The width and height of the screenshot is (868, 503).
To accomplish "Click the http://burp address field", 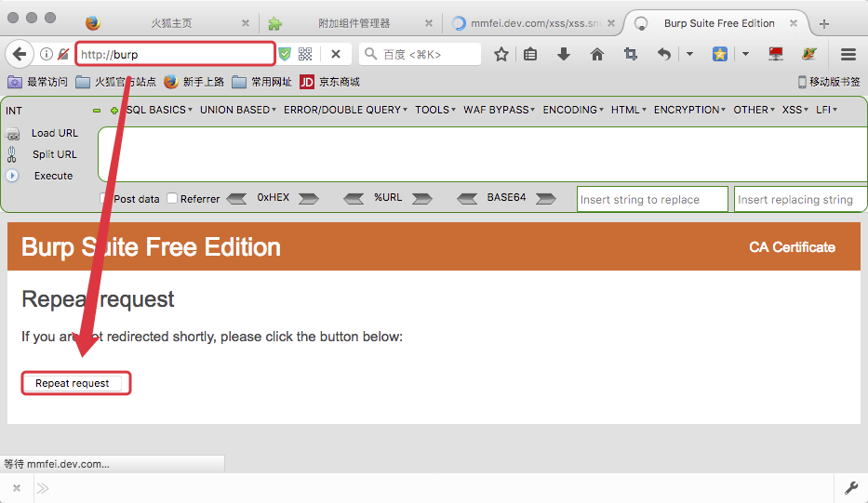I will coord(175,54).
